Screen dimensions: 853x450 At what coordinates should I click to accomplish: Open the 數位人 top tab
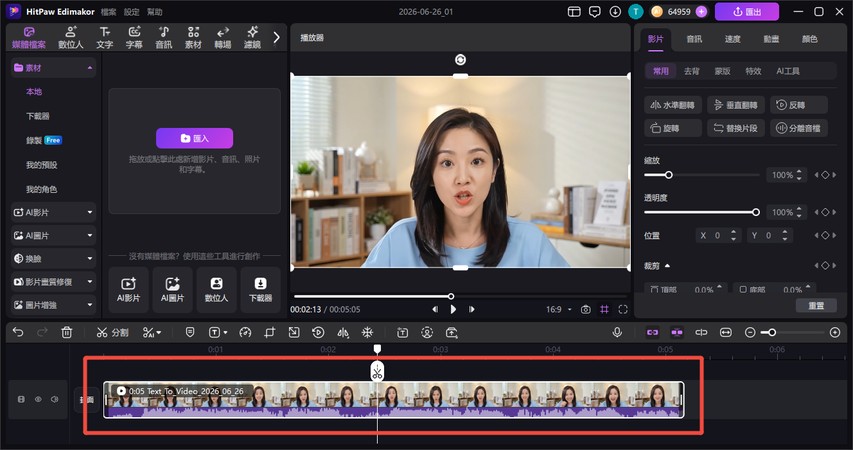tap(71, 38)
